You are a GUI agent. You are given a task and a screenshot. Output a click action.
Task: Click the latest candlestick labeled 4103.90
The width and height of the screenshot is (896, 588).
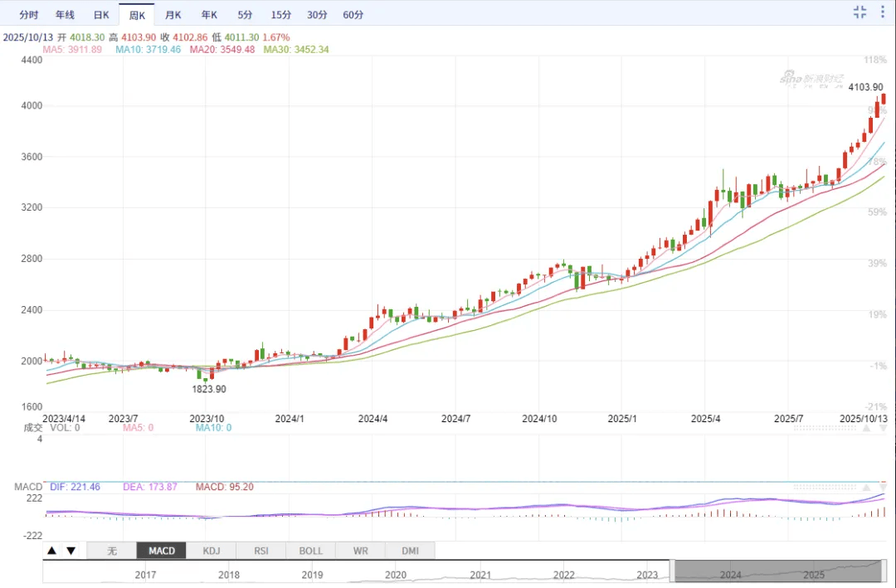click(x=884, y=99)
